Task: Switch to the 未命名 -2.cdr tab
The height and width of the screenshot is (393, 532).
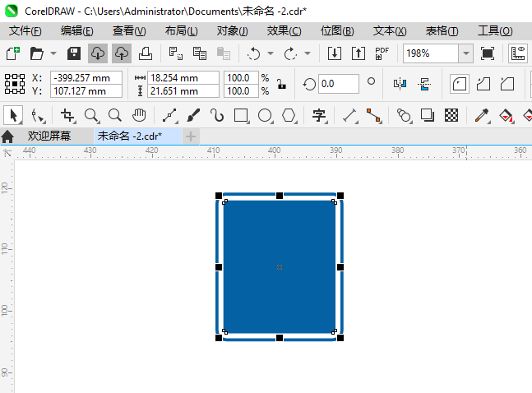Action: point(137,136)
